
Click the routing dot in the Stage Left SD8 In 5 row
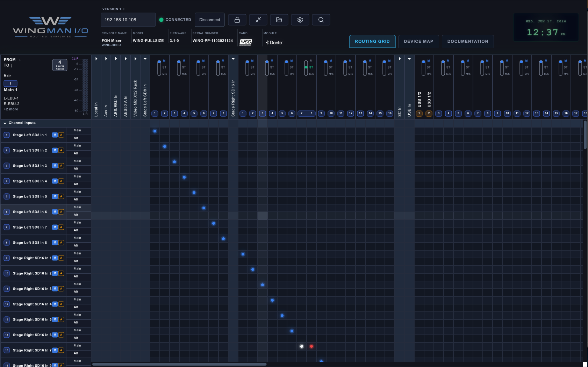(x=194, y=193)
